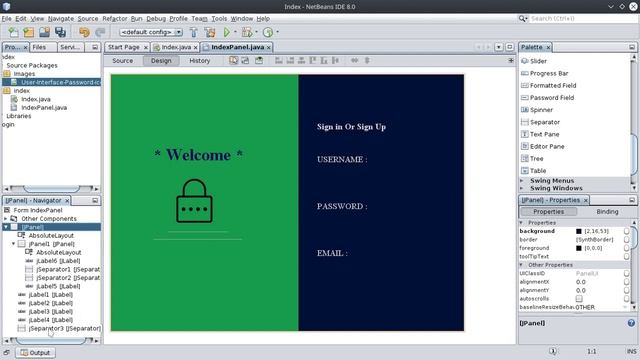The image size is (640, 360).
Task: Select Password Field in the Palette
Action: tap(552, 98)
